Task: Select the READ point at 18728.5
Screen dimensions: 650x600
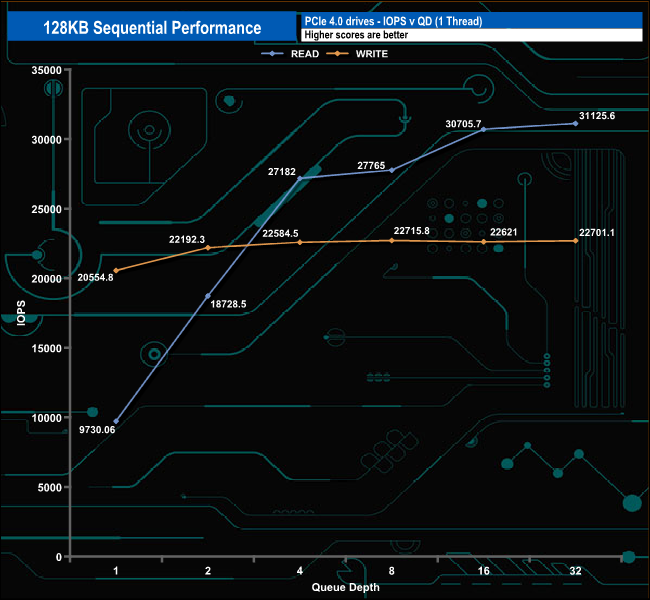Action: pos(208,296)
